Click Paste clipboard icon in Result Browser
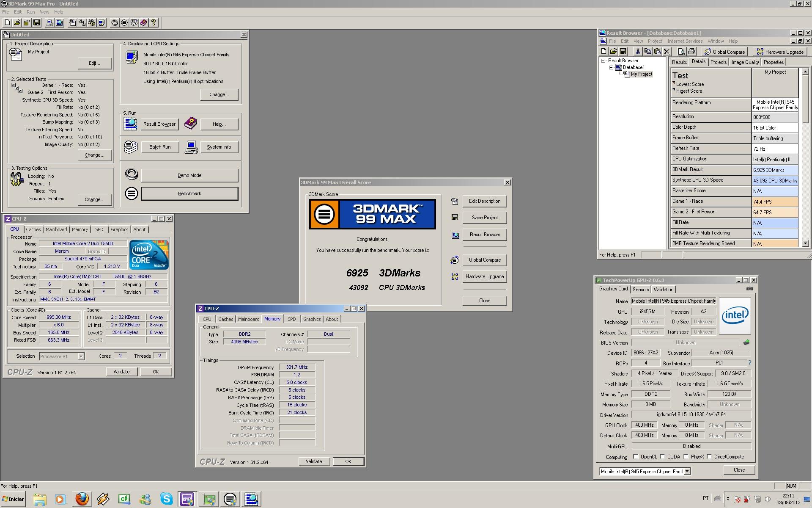812x508 pixels. [657, 52]
